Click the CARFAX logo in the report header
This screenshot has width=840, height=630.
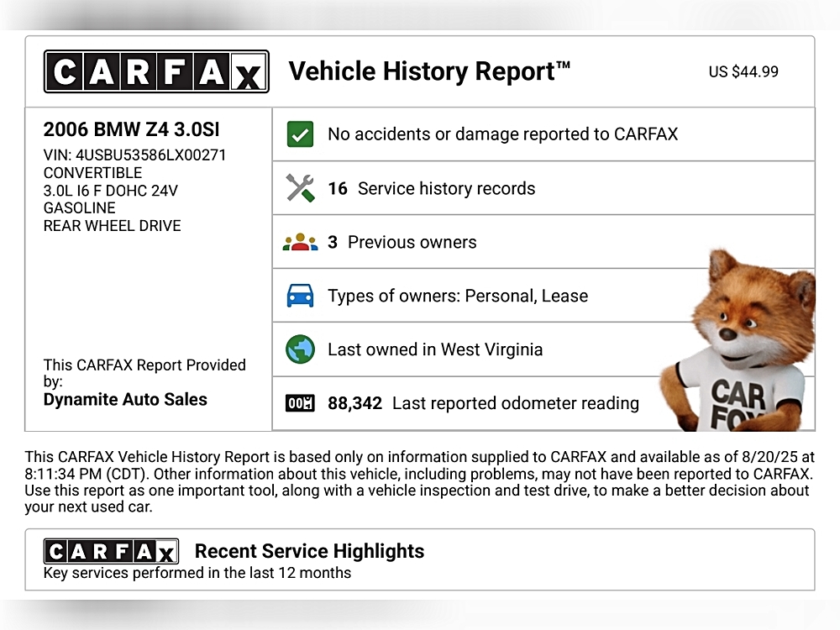(x=156, y=71)
